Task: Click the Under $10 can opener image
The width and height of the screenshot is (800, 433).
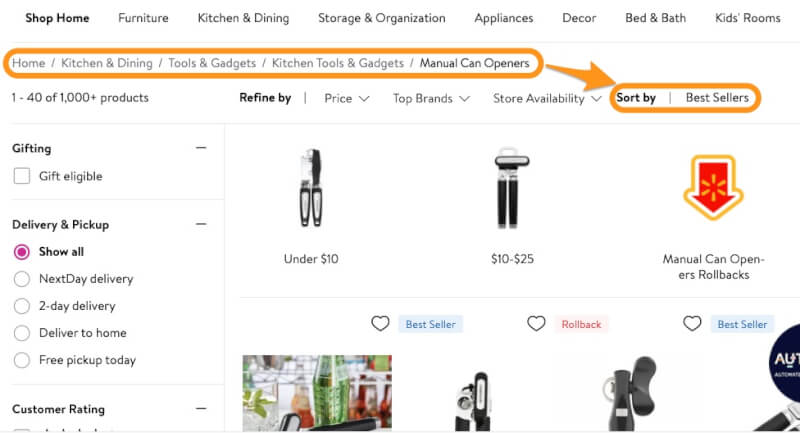Action: tap(311, 187)
